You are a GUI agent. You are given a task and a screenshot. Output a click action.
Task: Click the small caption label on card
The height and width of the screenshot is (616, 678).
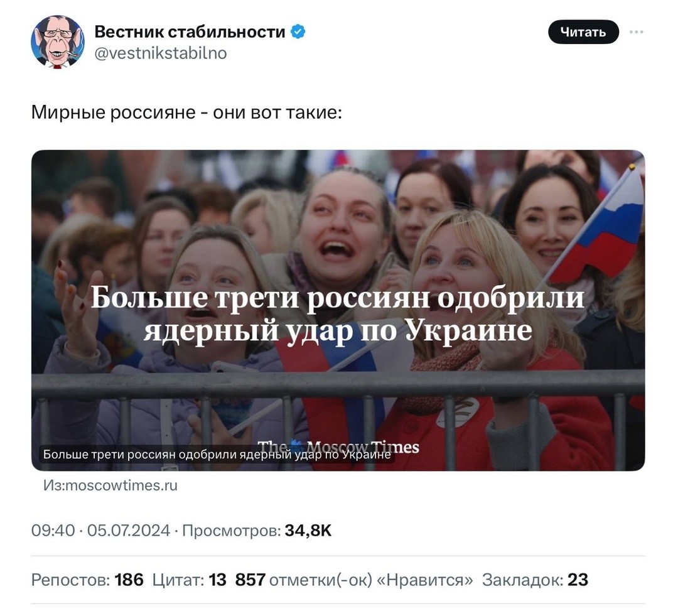[217, 454]
